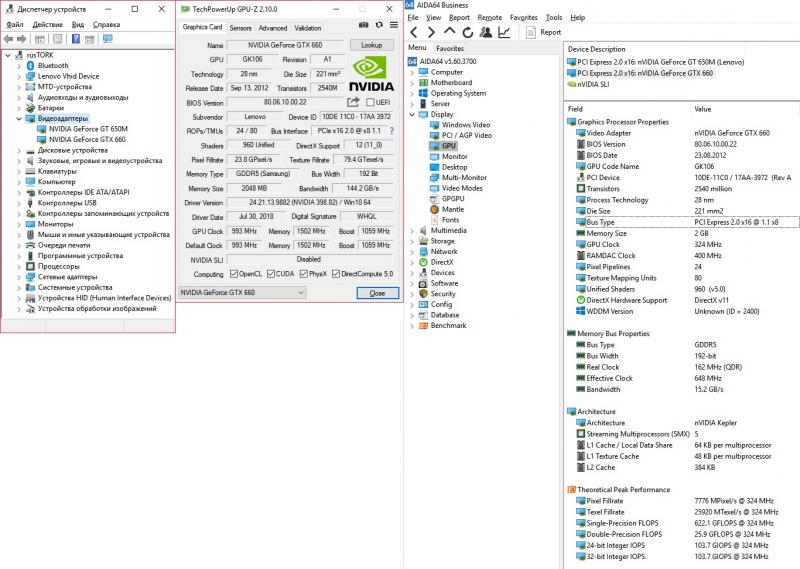Click AIDA64 back navigation arrow
800x569 pixels.
coord(414,32)
